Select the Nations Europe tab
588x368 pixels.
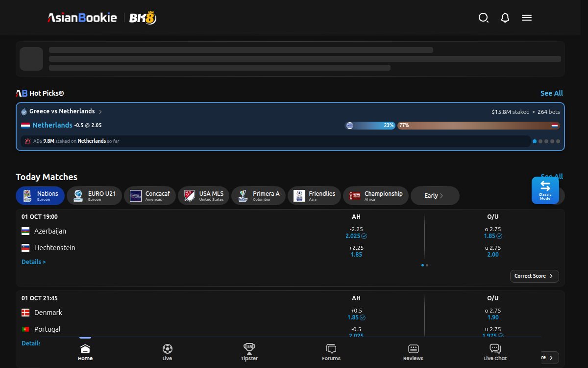pyautogui.click(x=40, y=196)
